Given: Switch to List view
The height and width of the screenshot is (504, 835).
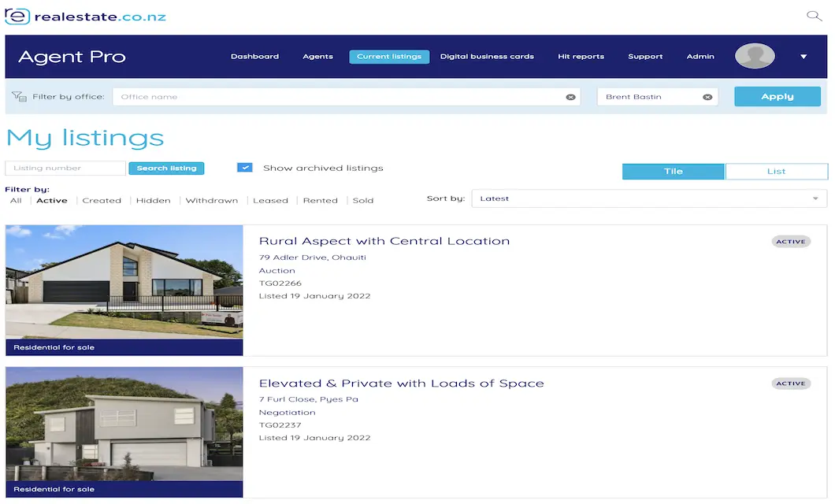Looking at the screenshot, I should [776, 172].
